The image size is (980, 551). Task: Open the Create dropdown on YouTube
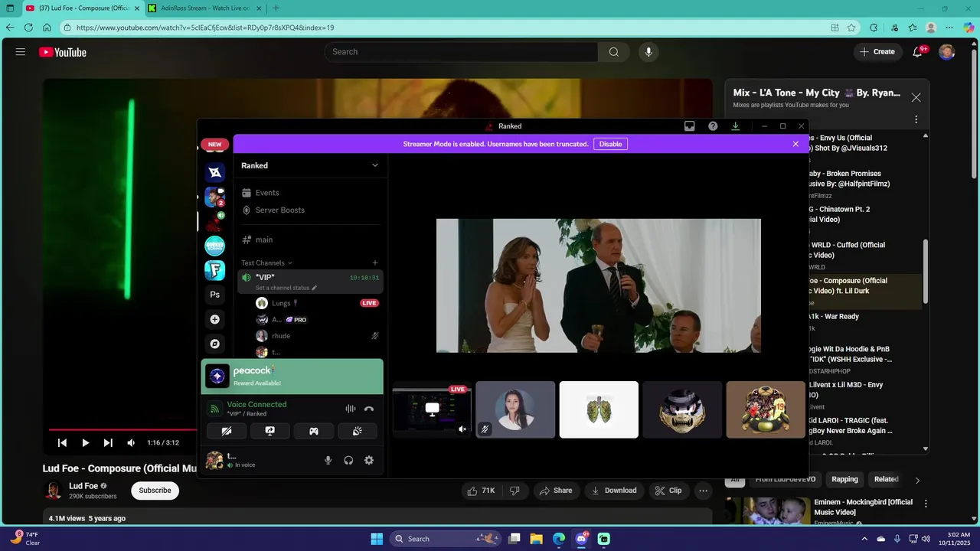coord(877,52)
